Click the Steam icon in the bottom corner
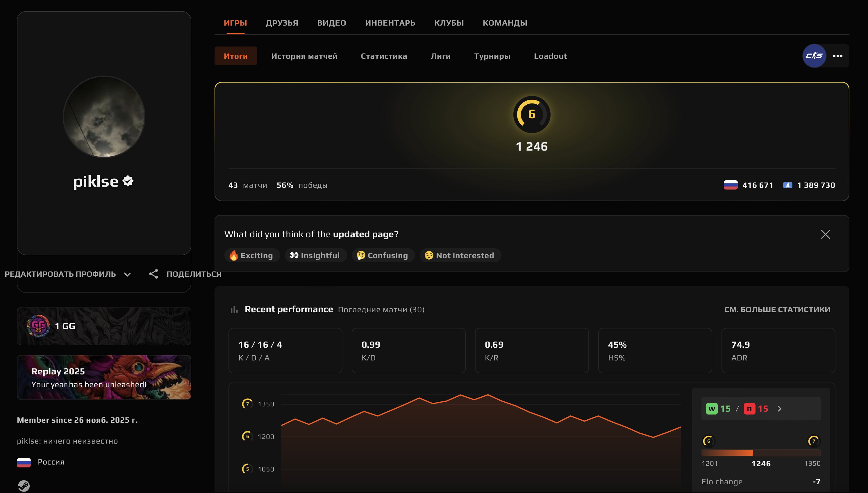 tap(24, 485)
